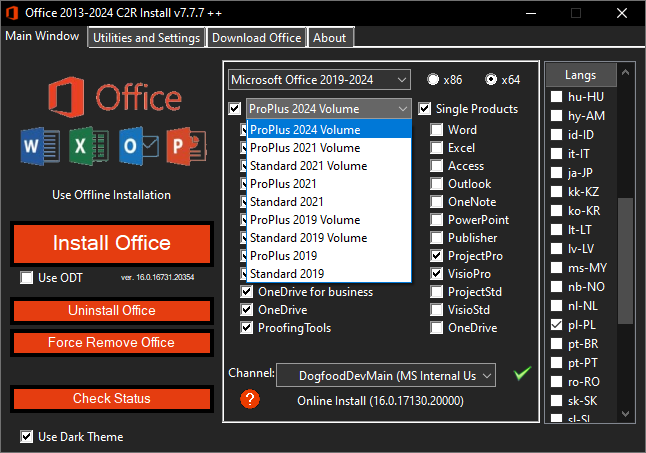Check the single product Word checkbox
Viewport: 646px width, 453px height.
(436, 130)
